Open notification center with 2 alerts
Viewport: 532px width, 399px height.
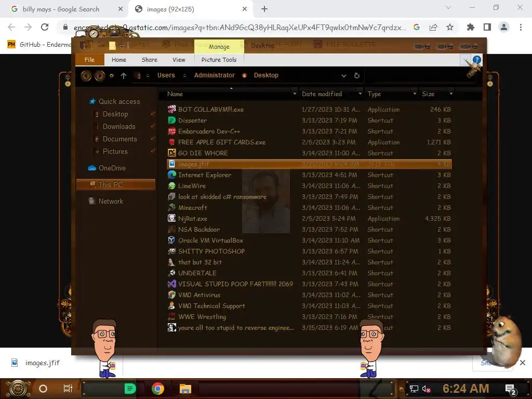pos(511,390)
